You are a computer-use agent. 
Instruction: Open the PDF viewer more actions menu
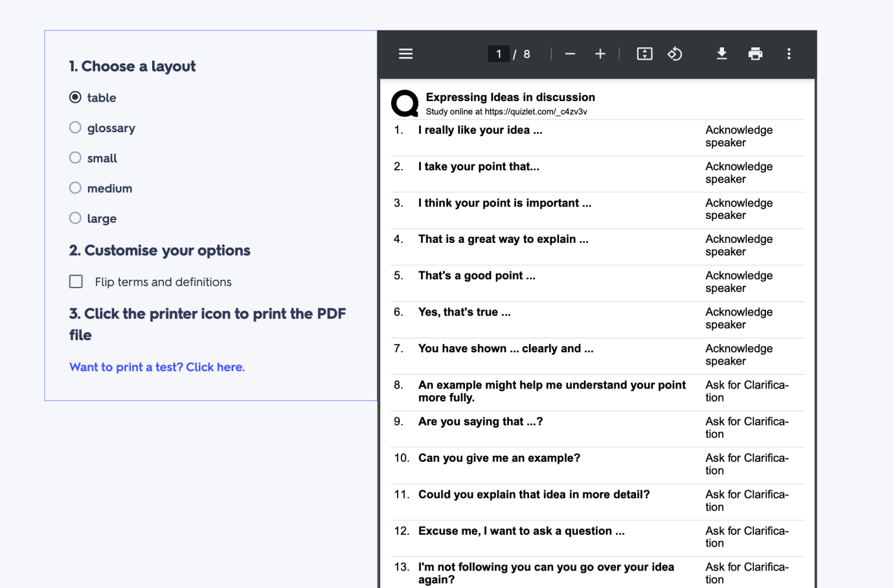tap(789, 54)
